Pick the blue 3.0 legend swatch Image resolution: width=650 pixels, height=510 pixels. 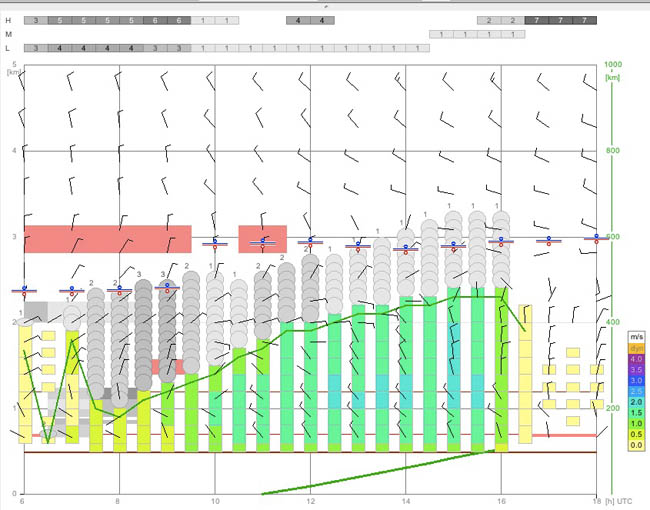point(635,380)
